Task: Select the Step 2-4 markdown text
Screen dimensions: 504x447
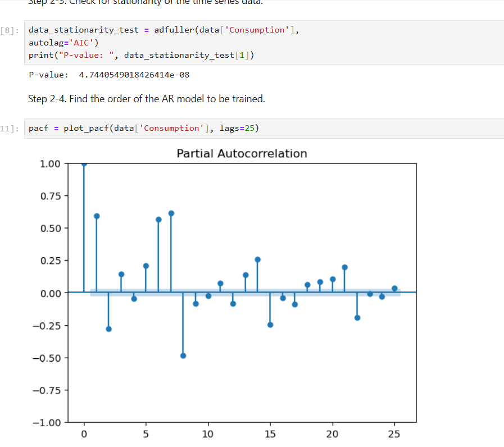Action: (x=146, y=99)
